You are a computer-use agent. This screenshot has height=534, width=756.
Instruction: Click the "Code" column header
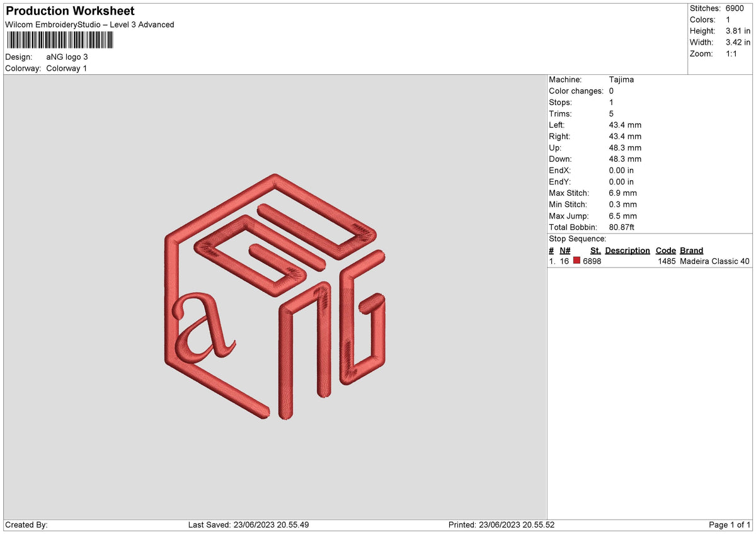(x=666, y=250)
